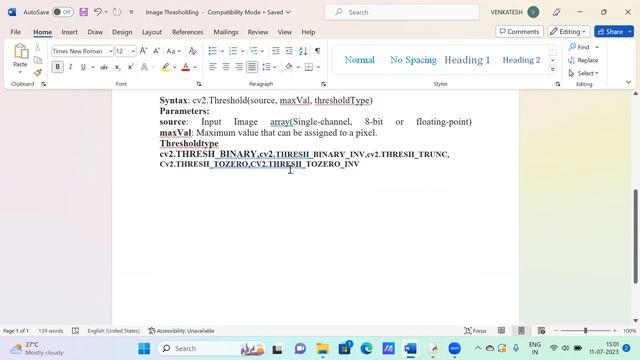Align text to the right
Screen dimensions: 640x360
239,67
